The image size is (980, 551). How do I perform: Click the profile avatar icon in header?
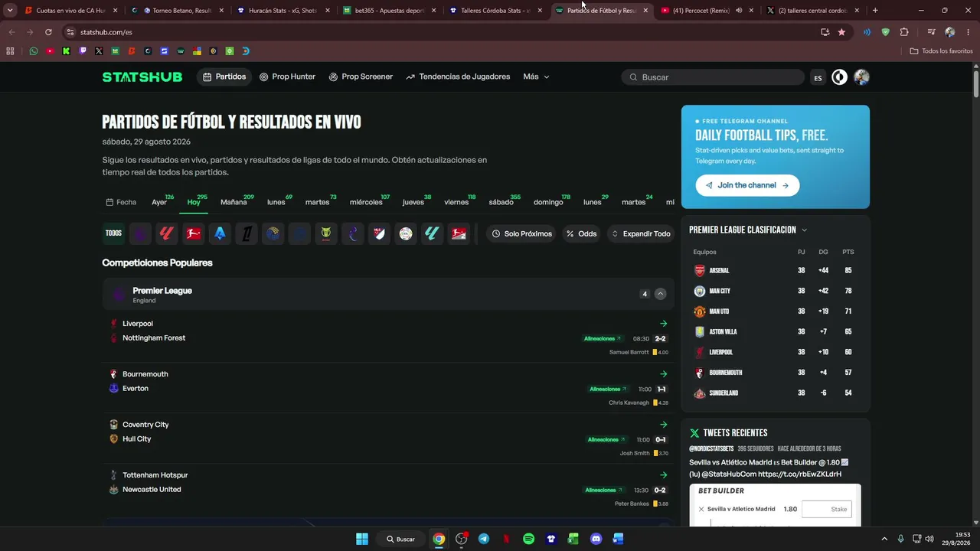pos(861,77)
